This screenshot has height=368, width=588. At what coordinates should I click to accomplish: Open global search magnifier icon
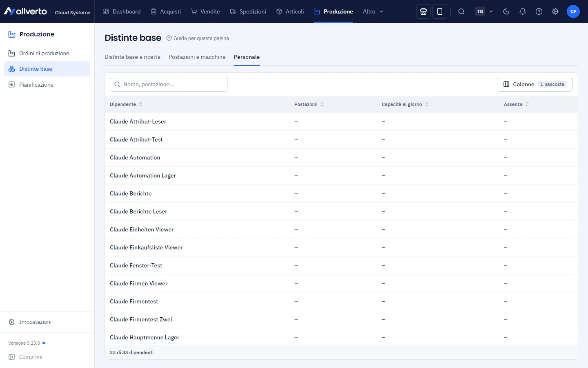click(x=461, y=11)
